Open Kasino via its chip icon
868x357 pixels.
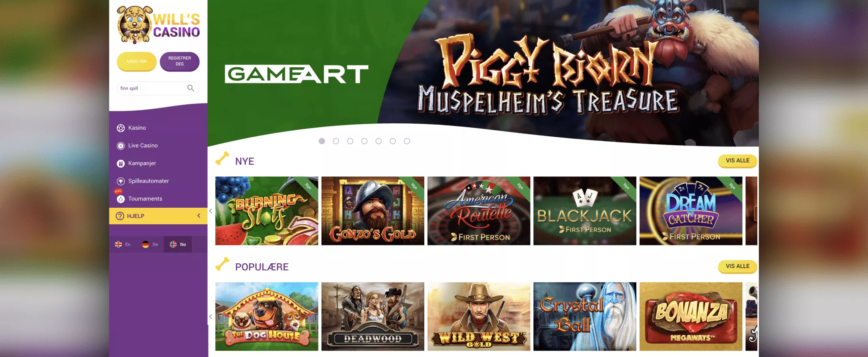[121, 128]
